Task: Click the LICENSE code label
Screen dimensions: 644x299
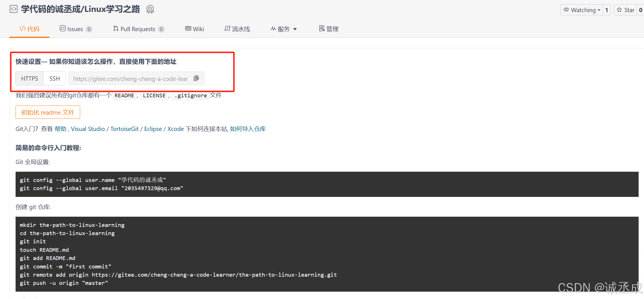Action: pos(154,96)
